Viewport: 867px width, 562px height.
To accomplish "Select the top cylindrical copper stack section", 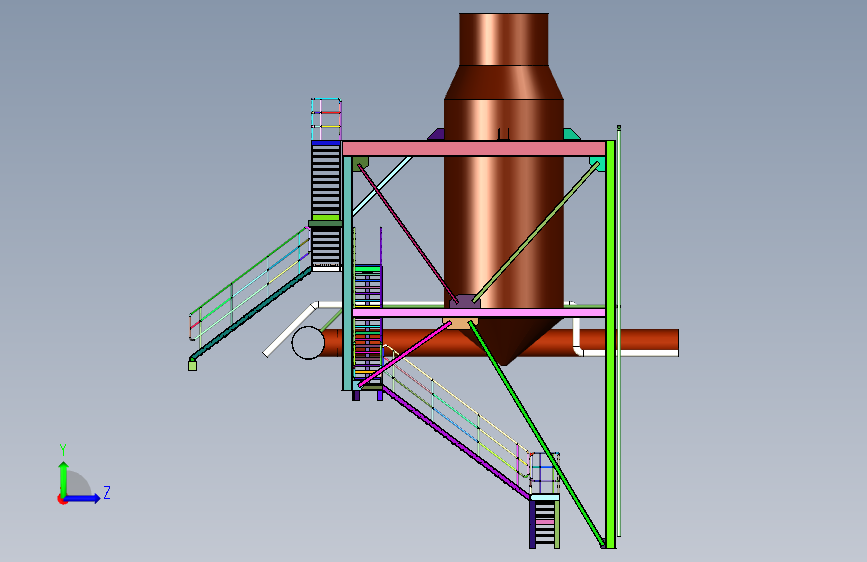I will (x=504, y=39).
